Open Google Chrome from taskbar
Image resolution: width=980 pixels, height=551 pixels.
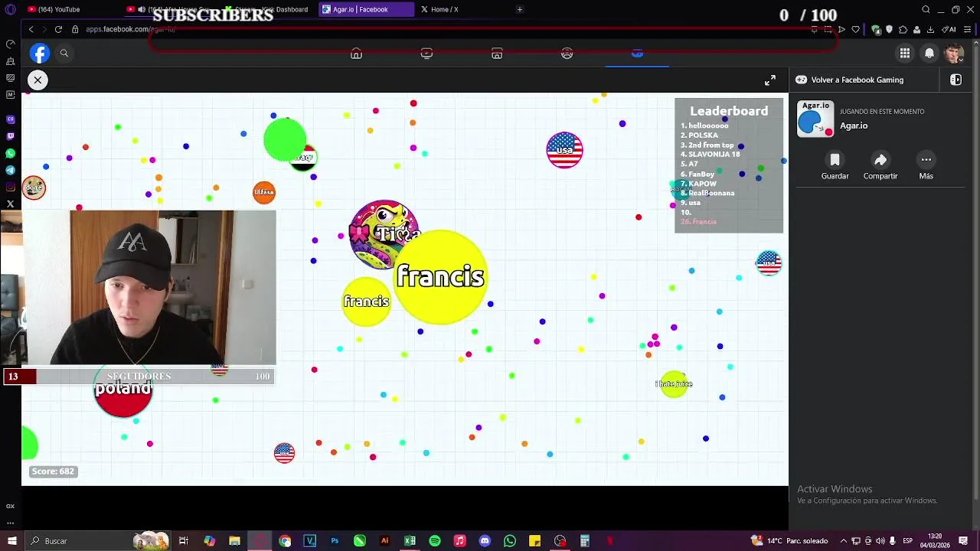tap(285, 541)
